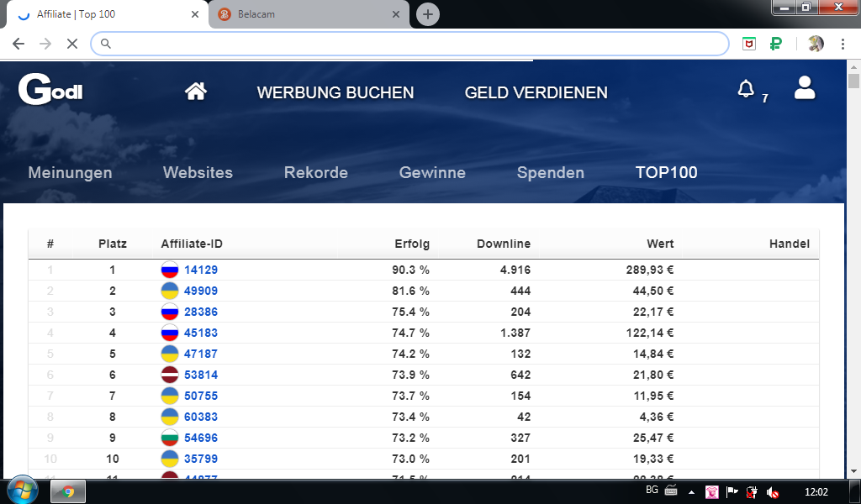This screenshot has width=861, height=504.
Task: Click the house home icon
Action: click(x=195, y=91)
